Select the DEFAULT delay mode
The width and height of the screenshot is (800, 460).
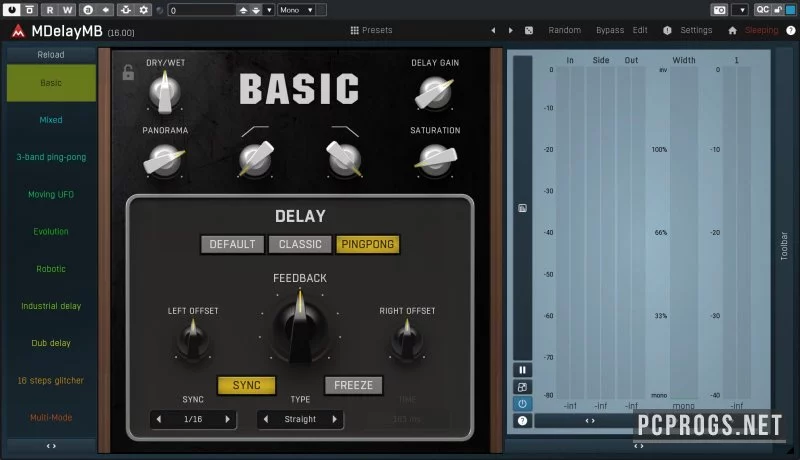[x=232, y=244]
